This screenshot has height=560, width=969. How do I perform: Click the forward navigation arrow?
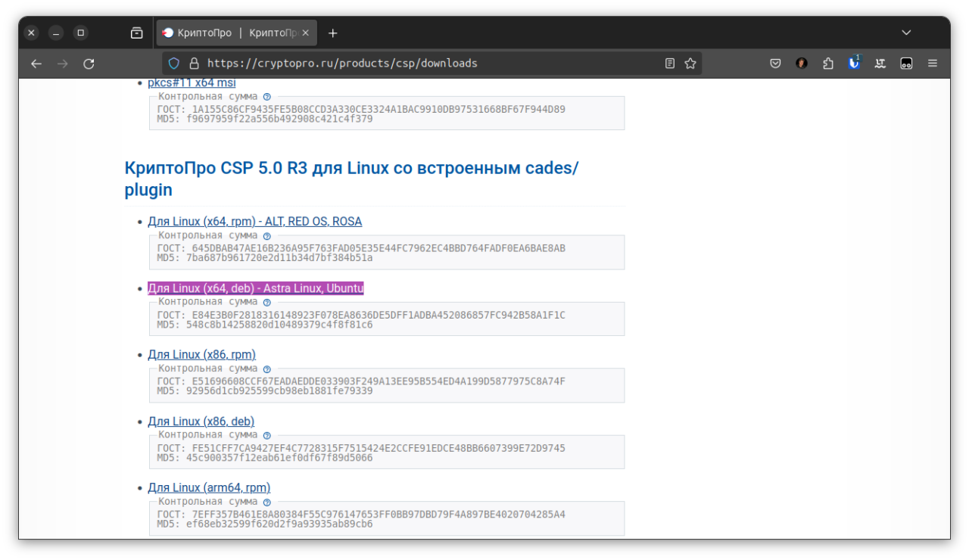[x=62, y=64]
